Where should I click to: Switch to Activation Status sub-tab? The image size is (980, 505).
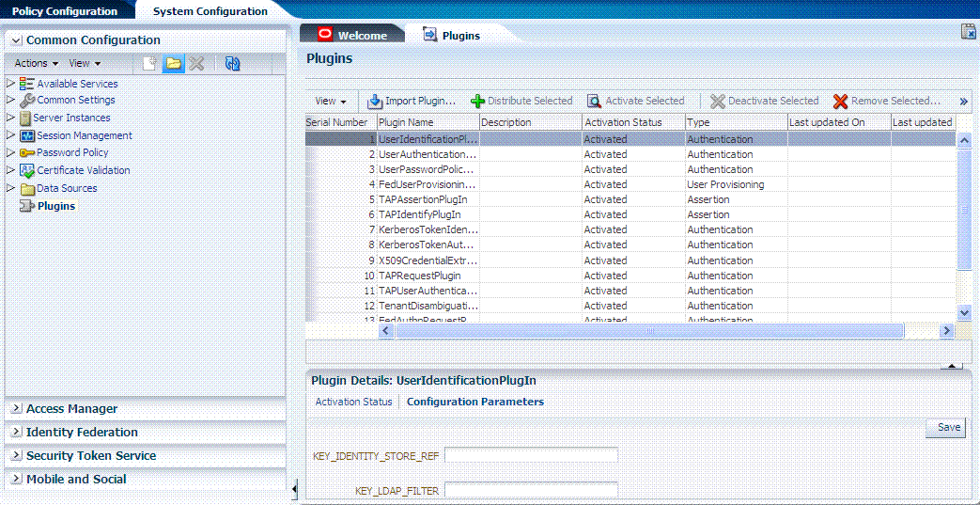click(x=353, y=402)
